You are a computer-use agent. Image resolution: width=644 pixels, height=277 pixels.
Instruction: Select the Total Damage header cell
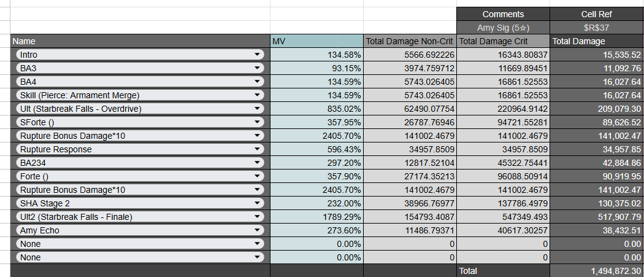click(x=597, y=41)
